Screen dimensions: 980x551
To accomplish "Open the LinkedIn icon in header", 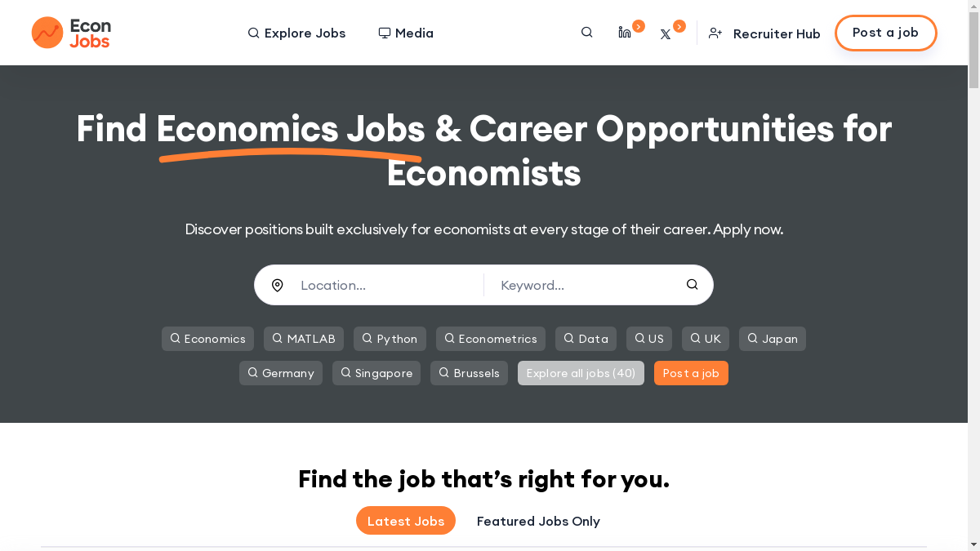I will (625, 33).
